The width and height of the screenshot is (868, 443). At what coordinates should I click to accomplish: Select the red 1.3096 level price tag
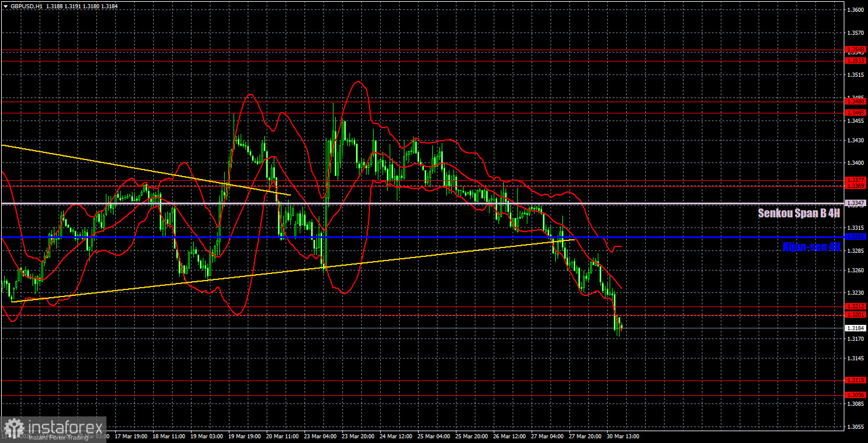tap(856, 395)
